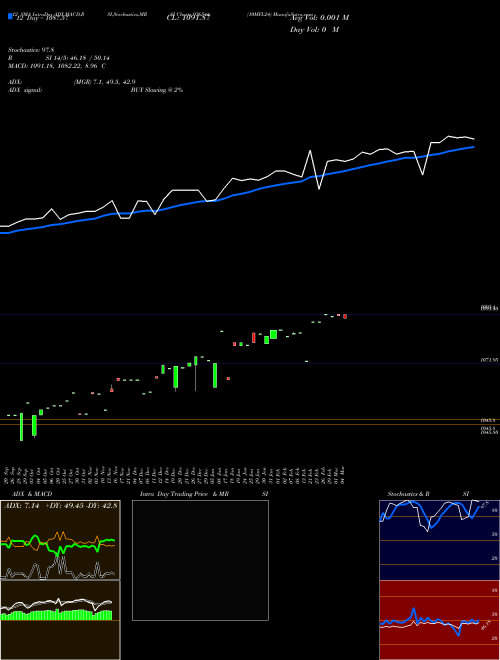Click the 'Stochastics & R' panel title
The image size is (500, 660).
click(408, 494)
